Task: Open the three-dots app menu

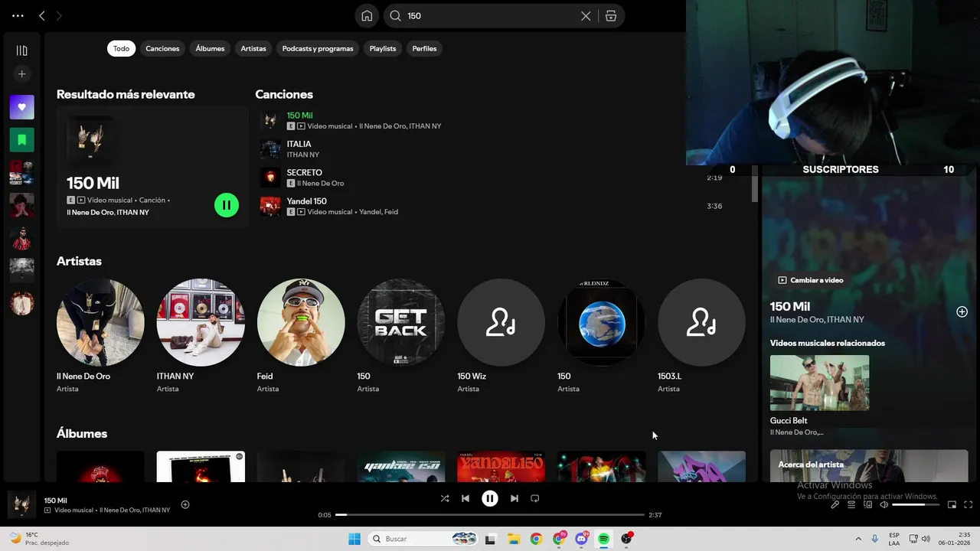Action: tap(18, 15)
